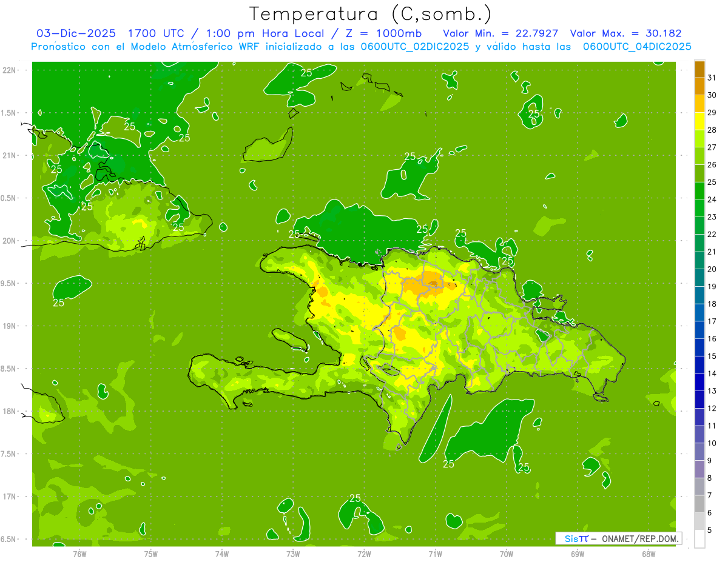The width and height of the screenshot is (728, 562).
Task: Click the '18N' latitude axis label
Action: coord(9,411)
